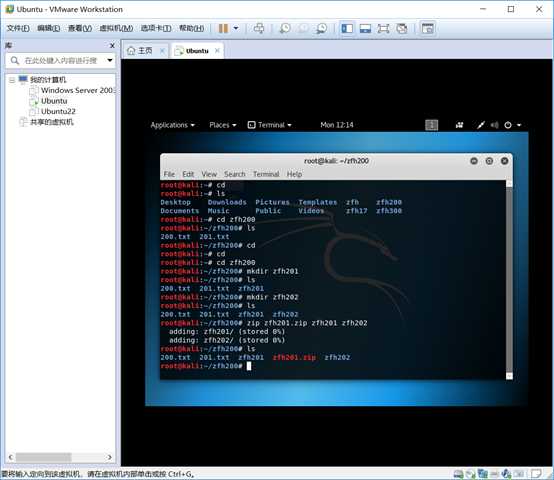Screen dimensions: 554x480
Task: Open the library search box dropdown arrow
Action: tap(110, 60)
